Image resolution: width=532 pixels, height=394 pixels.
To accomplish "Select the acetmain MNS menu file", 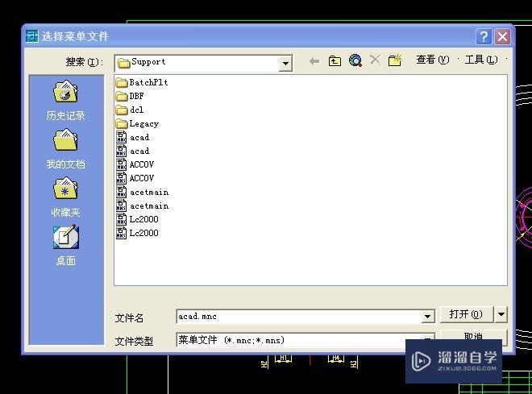I will 142,205.
